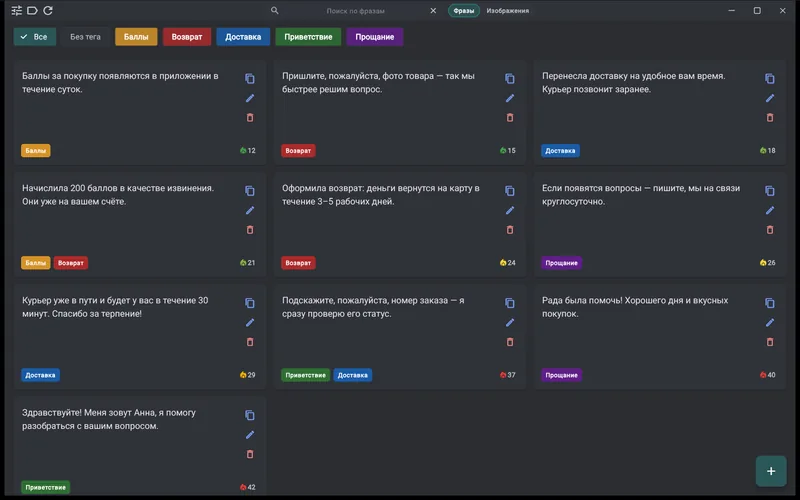
Task: Switch to the 'Изображения' tab
Action: (507, 11)
